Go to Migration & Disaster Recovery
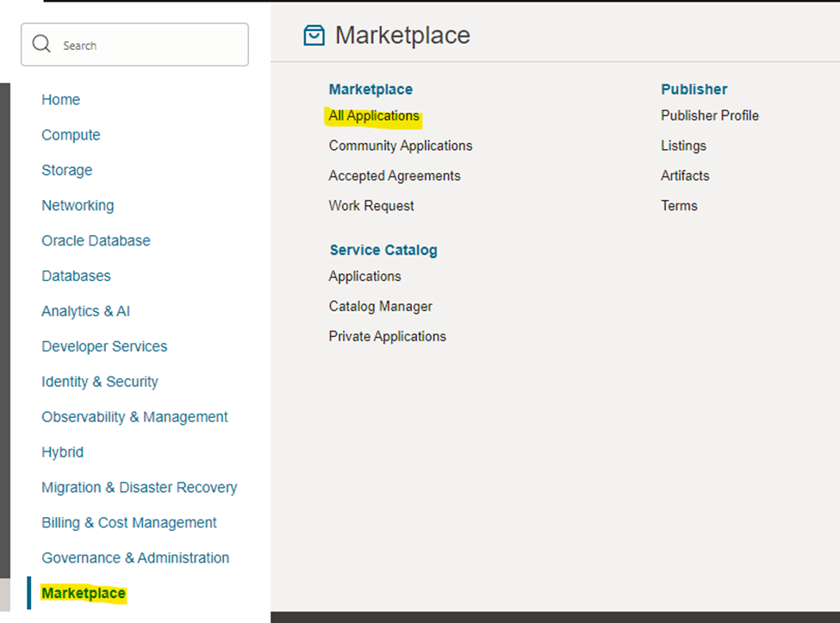The width and height of the screenshot is (840, 623). 140,488
